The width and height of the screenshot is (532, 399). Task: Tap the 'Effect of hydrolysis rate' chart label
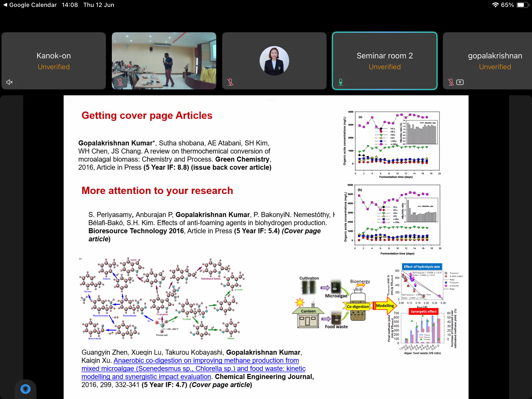click(x=422, y=267)
